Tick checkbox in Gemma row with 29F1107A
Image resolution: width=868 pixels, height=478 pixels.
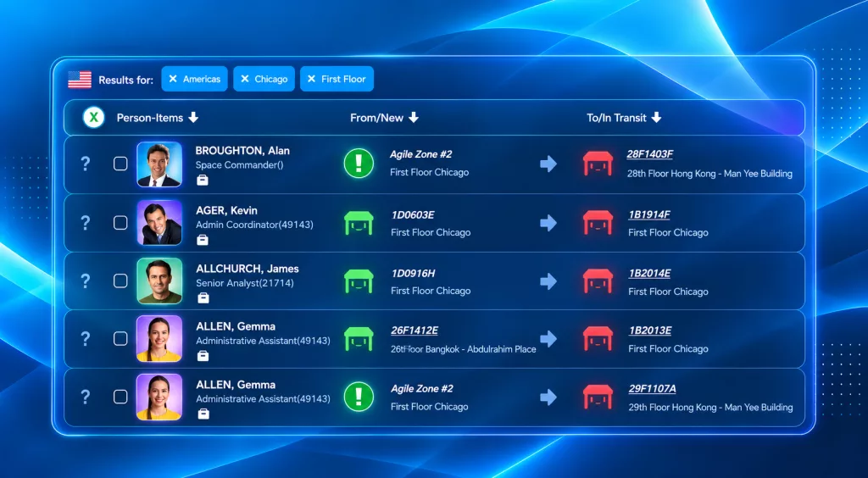(x=120, y=397)
